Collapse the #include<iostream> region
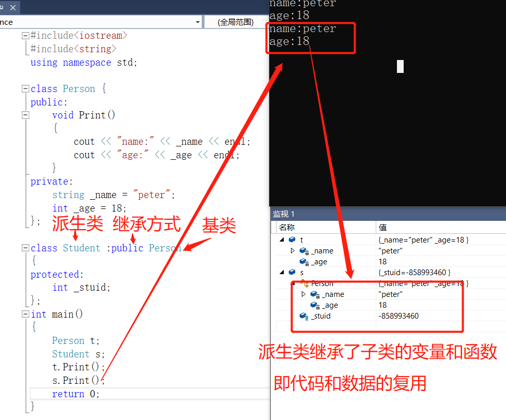 (25, 36)
